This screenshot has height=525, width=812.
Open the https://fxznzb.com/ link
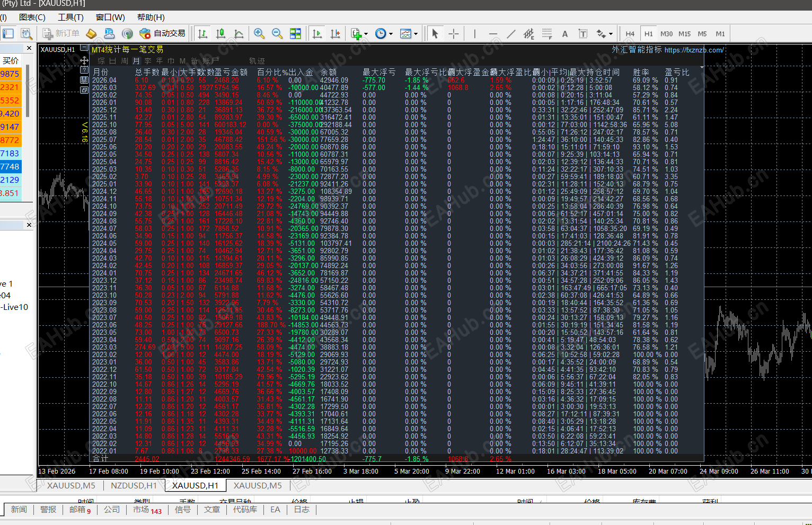694,50
